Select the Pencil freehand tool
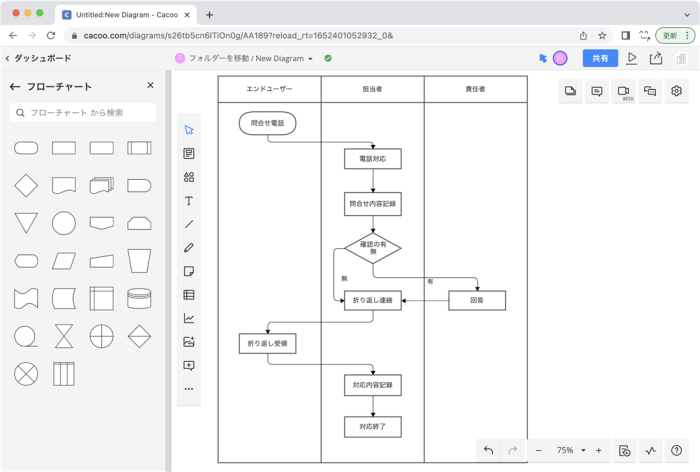The width and height of the screenshot is (700, 472). (x=189, y=248)
